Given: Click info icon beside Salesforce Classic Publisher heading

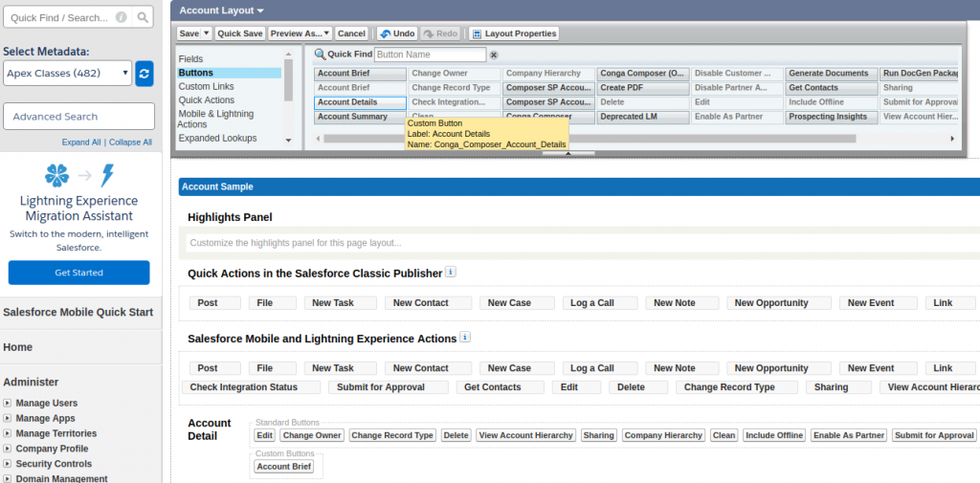Looking at the screenshot, I should pyautogui.click(x=451, y=273).
